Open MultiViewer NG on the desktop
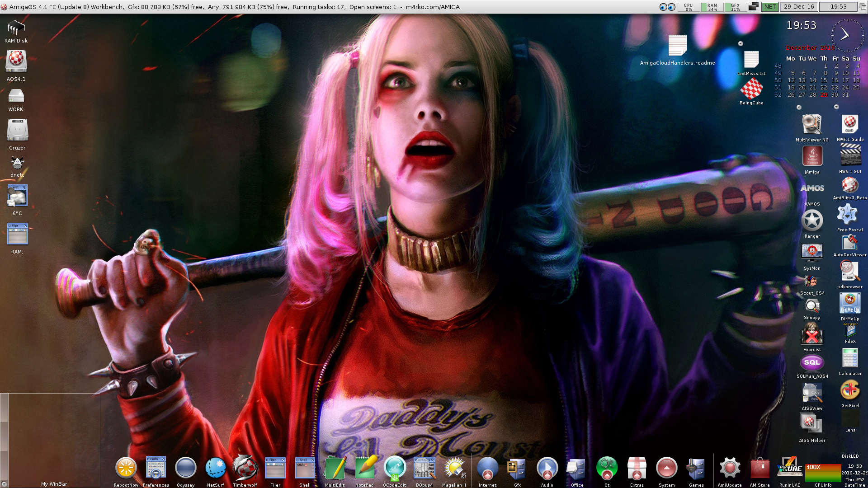868x488 pixels. (x=812, y=124)
